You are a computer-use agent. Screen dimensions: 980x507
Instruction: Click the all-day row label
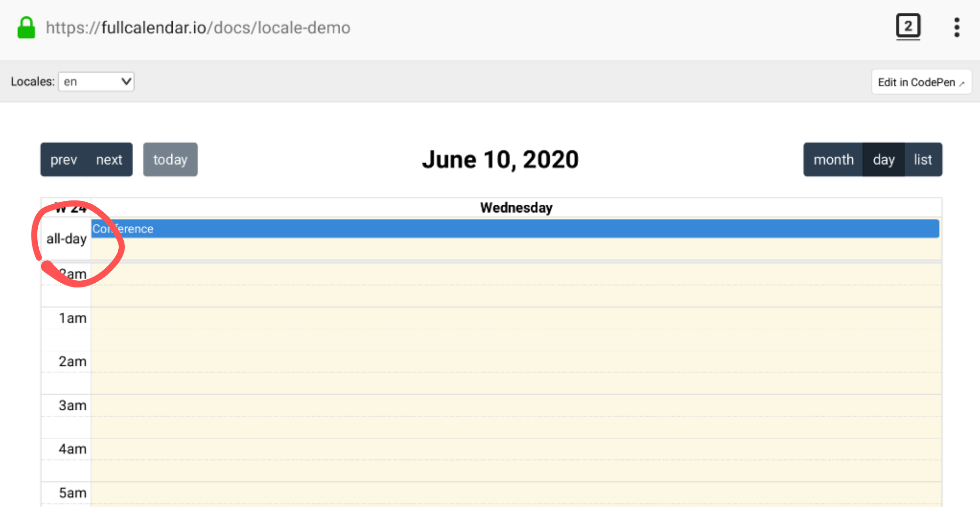[66, 239]
